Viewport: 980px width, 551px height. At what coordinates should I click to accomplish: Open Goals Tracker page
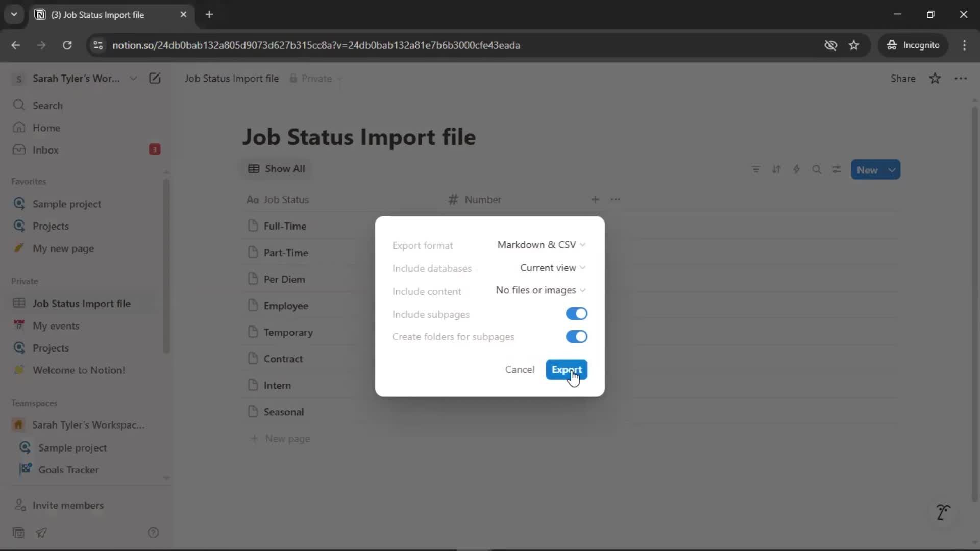point(68,470)
